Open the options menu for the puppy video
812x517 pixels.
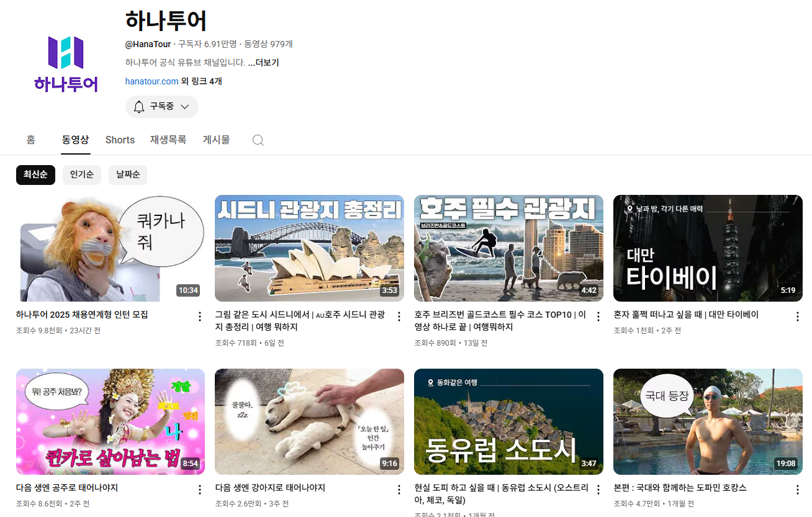[399, 490]
